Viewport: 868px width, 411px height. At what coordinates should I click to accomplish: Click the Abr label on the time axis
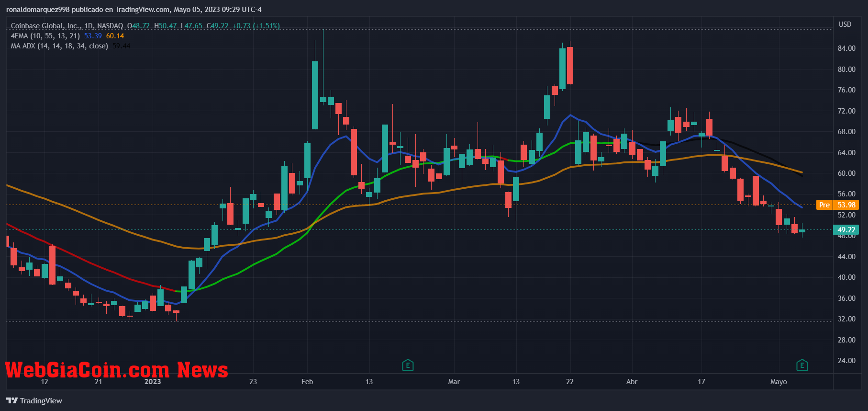click(632, 382)
